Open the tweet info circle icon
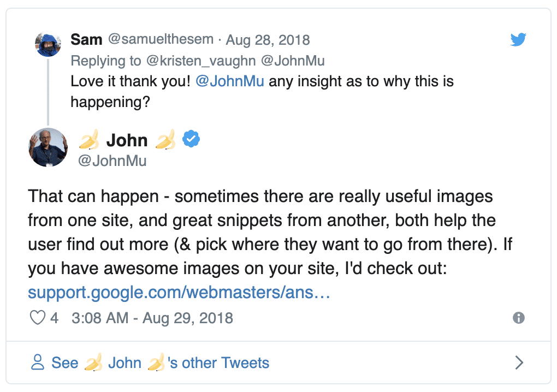The image size is (557, 392). click(519, 318)
